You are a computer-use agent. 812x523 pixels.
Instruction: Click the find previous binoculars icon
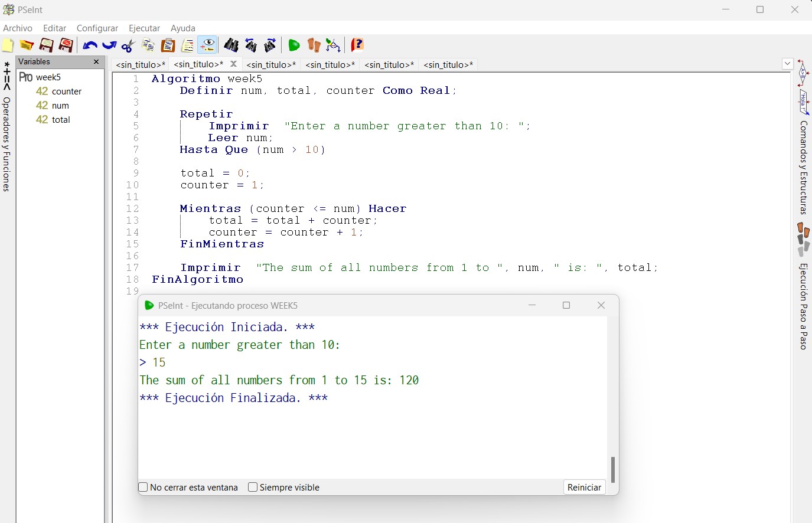point(251,45)
